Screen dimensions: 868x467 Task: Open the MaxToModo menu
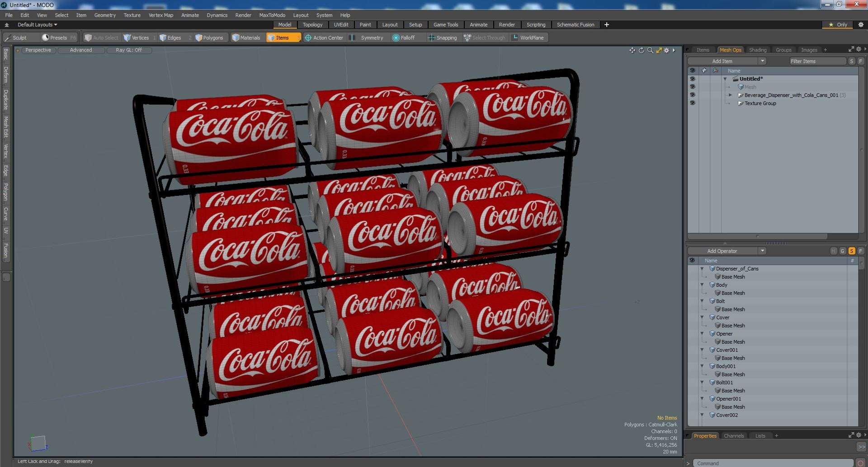(x=272, y=15)
